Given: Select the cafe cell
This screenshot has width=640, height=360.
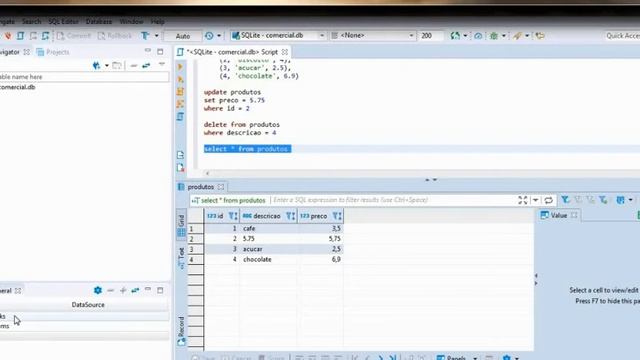Looking at the screenshot, I should (x=268, y=229).
